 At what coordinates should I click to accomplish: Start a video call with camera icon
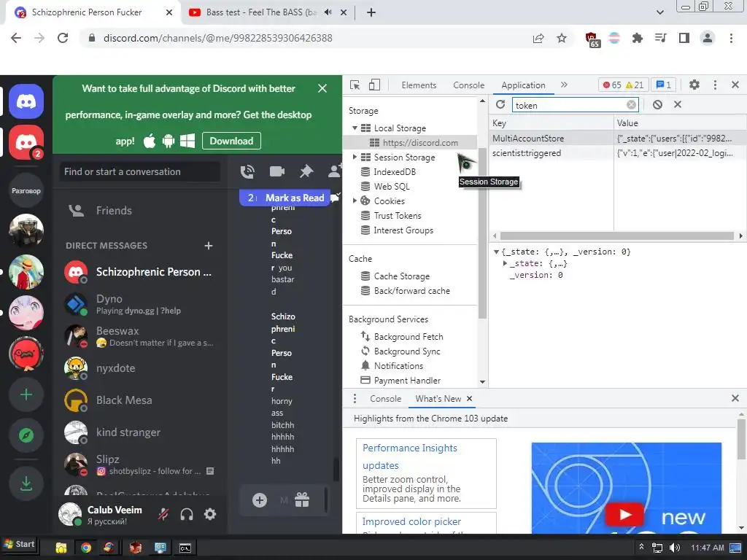[x=276, y=171]
